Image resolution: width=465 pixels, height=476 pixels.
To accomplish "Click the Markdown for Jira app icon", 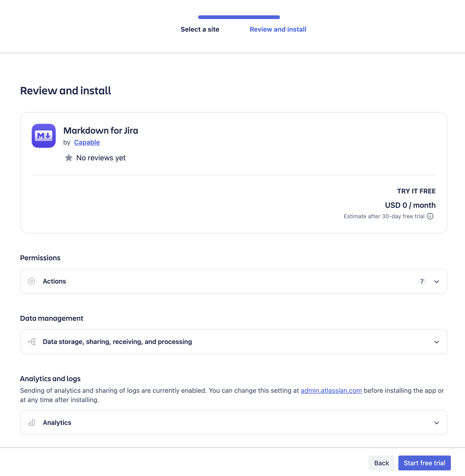I will point(44,136).
